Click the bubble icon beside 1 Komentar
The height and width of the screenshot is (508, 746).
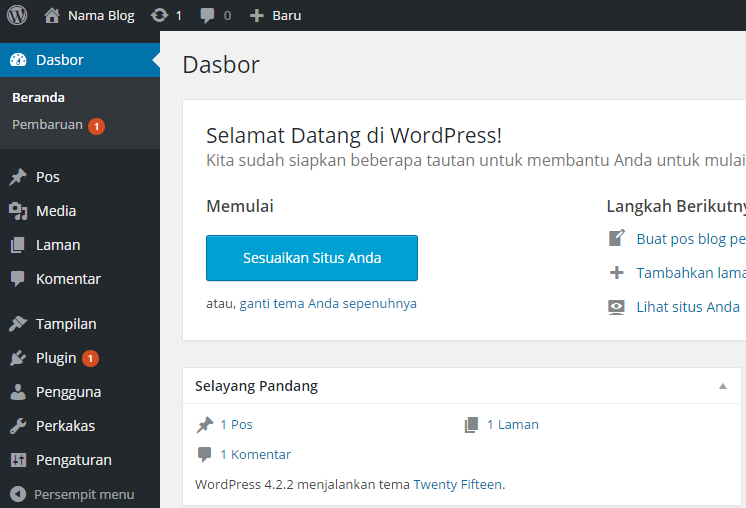click(205, 455)
